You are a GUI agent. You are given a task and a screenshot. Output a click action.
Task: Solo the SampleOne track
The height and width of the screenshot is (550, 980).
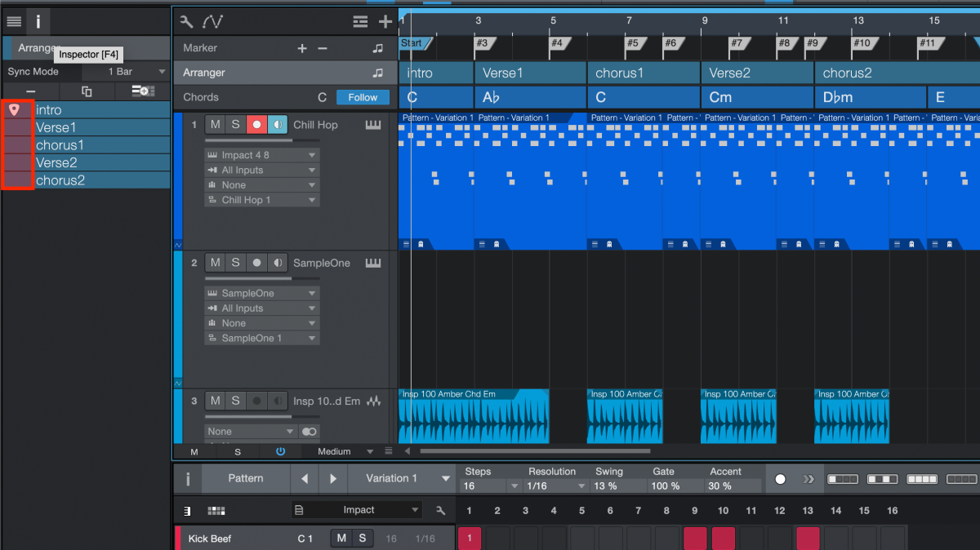pyautogui.click(x=235, y=263)
